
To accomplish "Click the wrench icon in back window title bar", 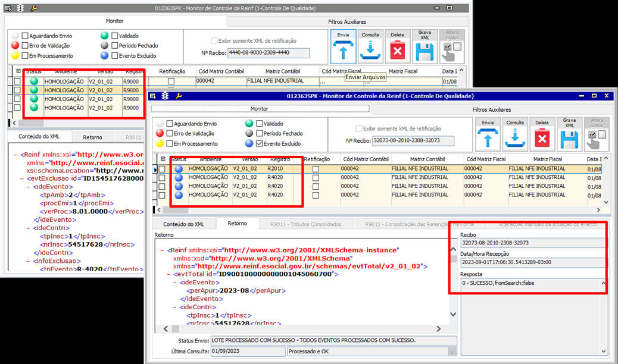I will [x=34, y=8].
